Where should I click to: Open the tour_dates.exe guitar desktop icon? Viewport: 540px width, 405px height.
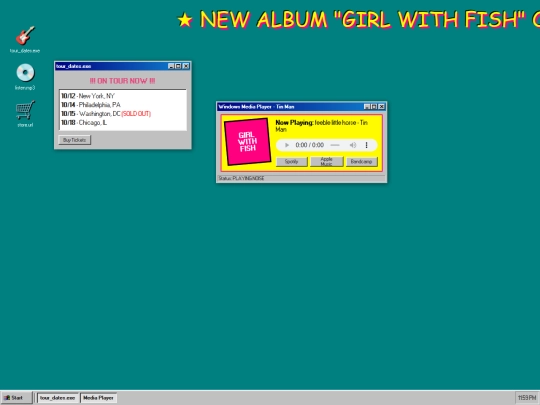[25, 39]
